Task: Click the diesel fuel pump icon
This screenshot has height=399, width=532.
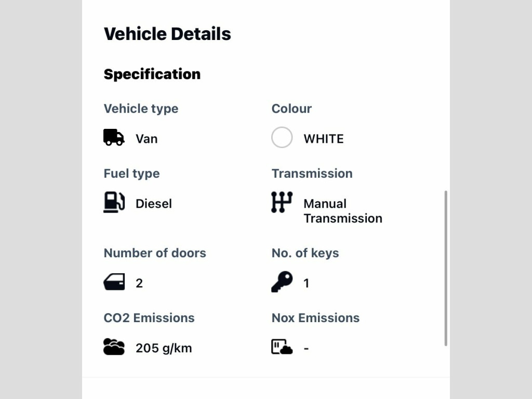Action: [114, 202]
